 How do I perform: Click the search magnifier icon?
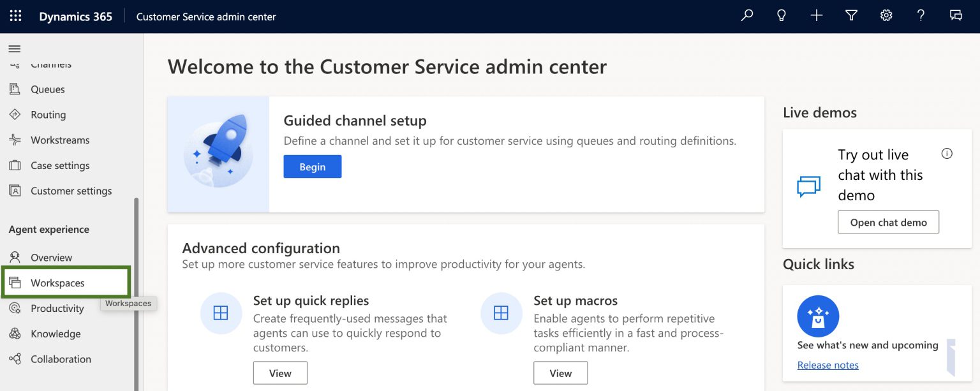click(x=746, y=16)
